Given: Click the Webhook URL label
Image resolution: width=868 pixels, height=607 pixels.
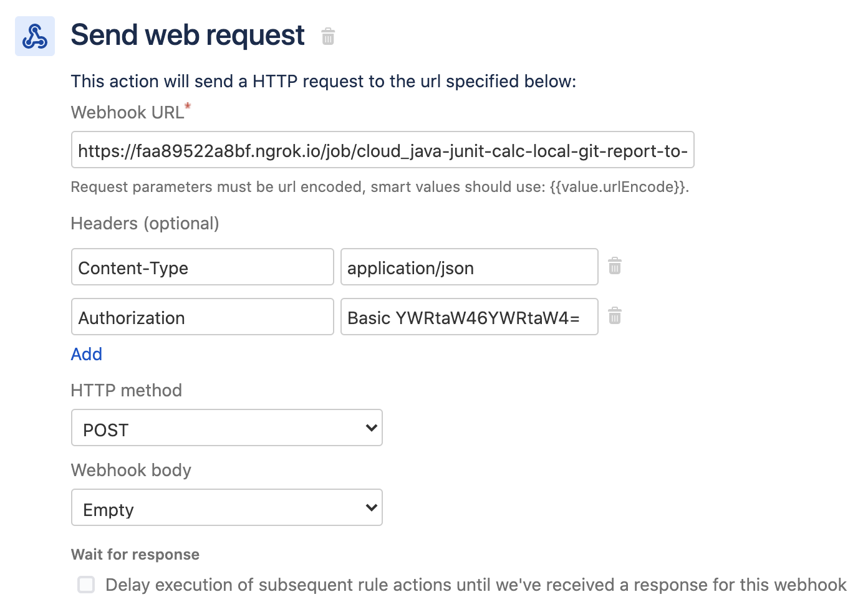Looking at the screenshot, I should (128, 112).
